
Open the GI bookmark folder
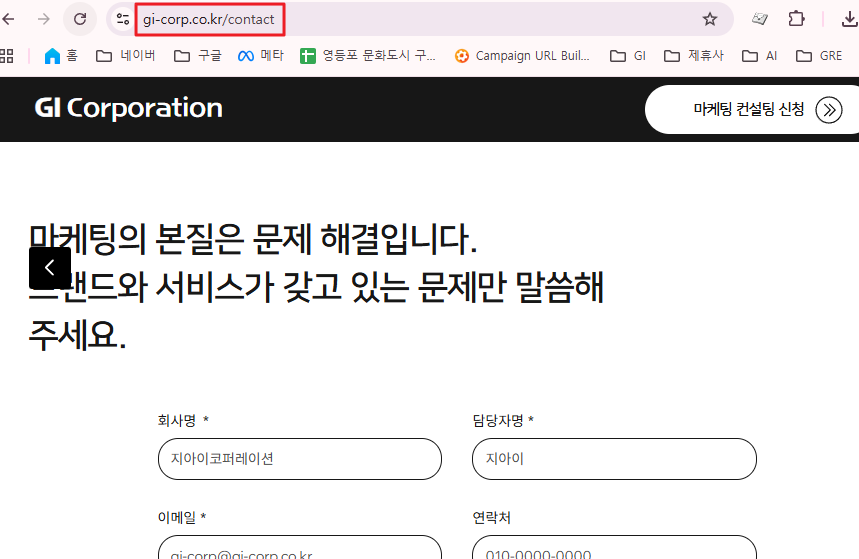click(x=628, y=55)
